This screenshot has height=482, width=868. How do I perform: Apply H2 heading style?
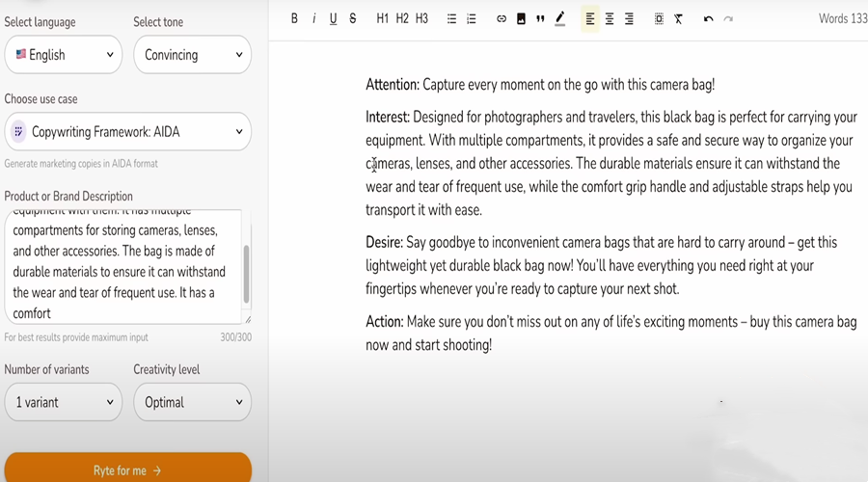click(402, 18)
